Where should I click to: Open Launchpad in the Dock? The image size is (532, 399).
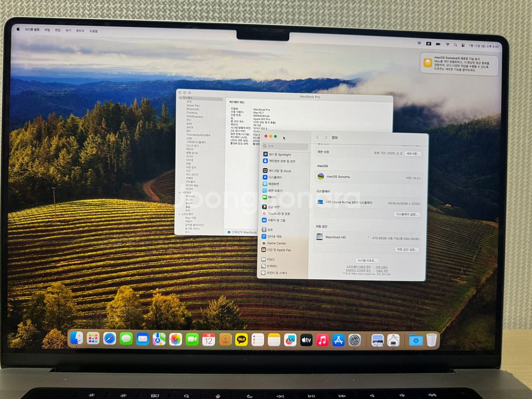coord(93,338)
